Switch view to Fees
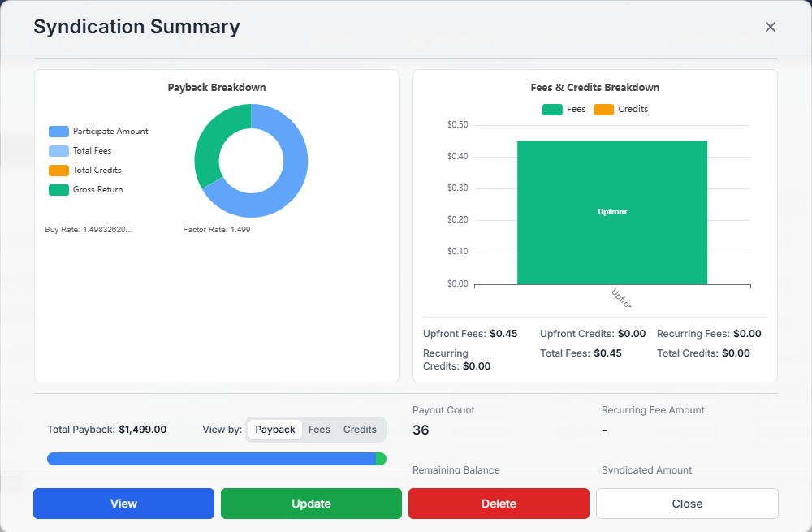Image resolution: width=812 pixels, height=532 pixels. (319, 430)
